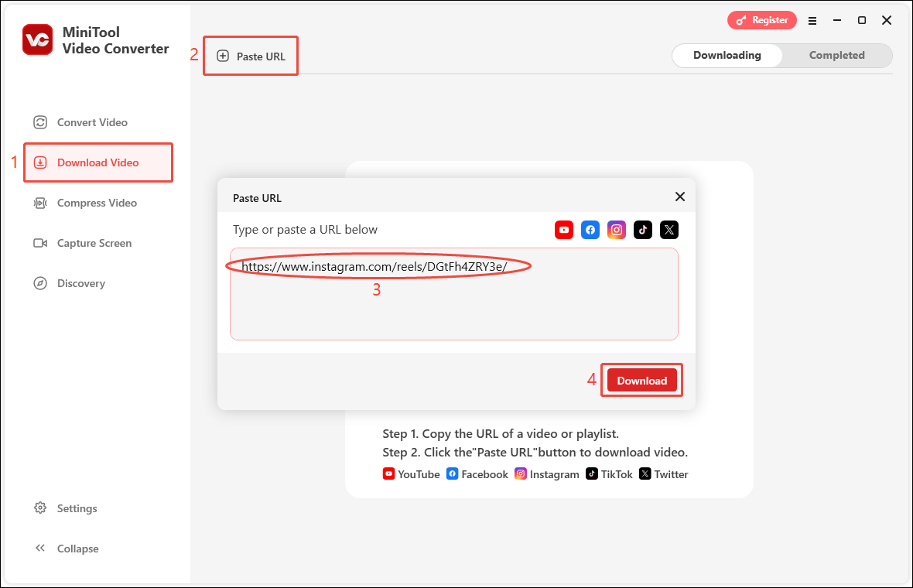This screenshot has height=588, width=913.
Task: Click the X icon in Paste URL dialog
Action: pyautogui.click(x=669, y=230)
